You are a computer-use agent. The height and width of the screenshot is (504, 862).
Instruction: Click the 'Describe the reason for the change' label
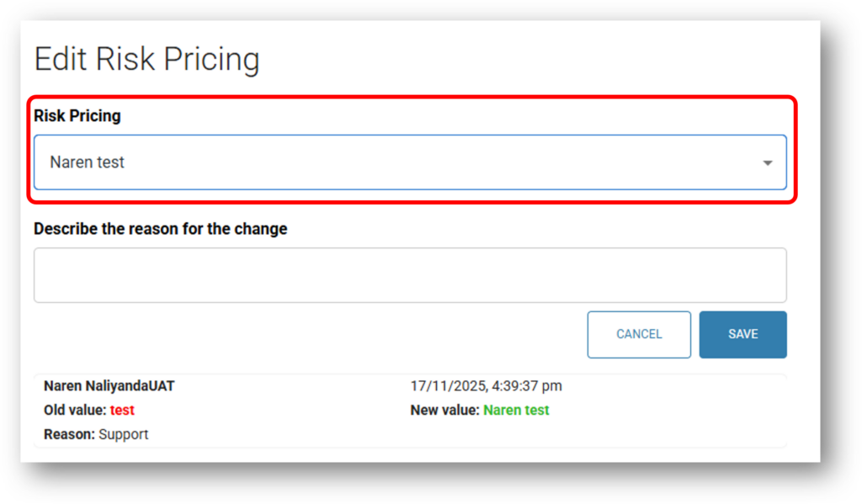(160, 229)
